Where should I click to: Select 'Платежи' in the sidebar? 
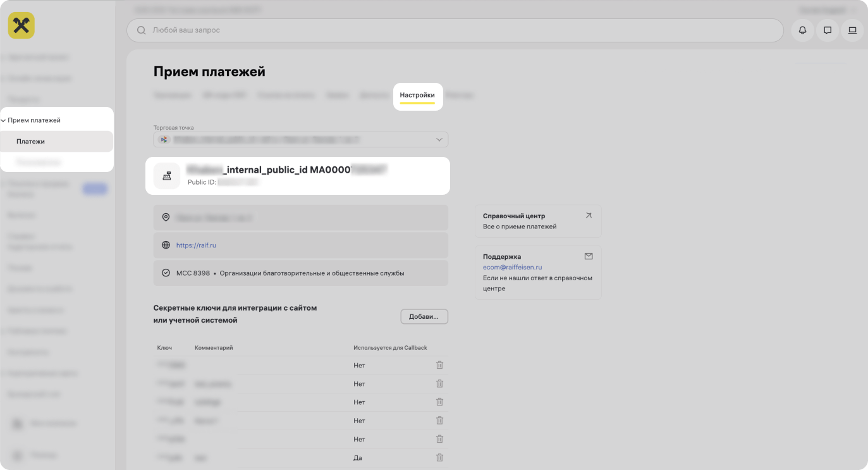tap(31, 142)
